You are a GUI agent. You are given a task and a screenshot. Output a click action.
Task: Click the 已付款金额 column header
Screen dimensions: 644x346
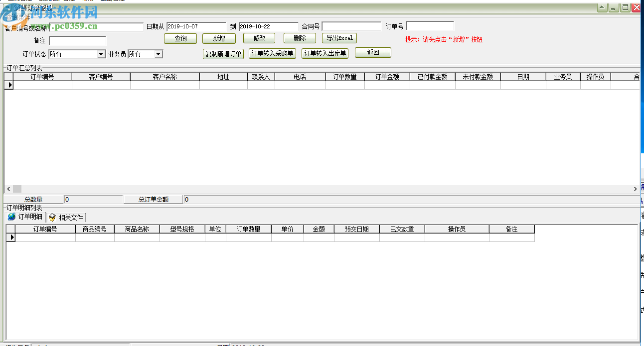pyautogui.click(x=433, y=77)
